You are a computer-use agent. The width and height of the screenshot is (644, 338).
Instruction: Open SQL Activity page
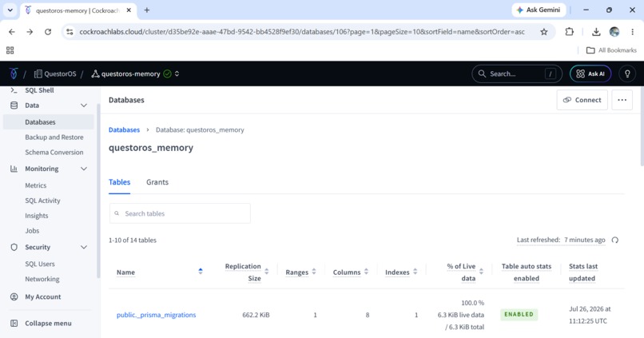[x=42, y=201]
